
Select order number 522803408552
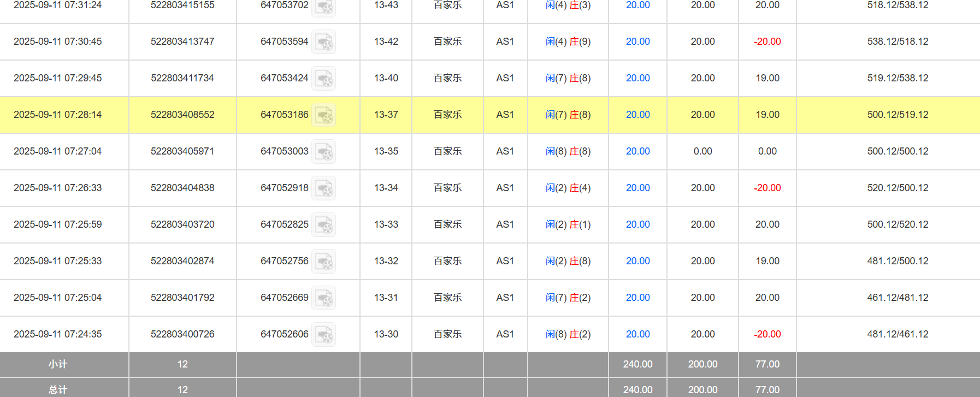(x=182, y=115)
